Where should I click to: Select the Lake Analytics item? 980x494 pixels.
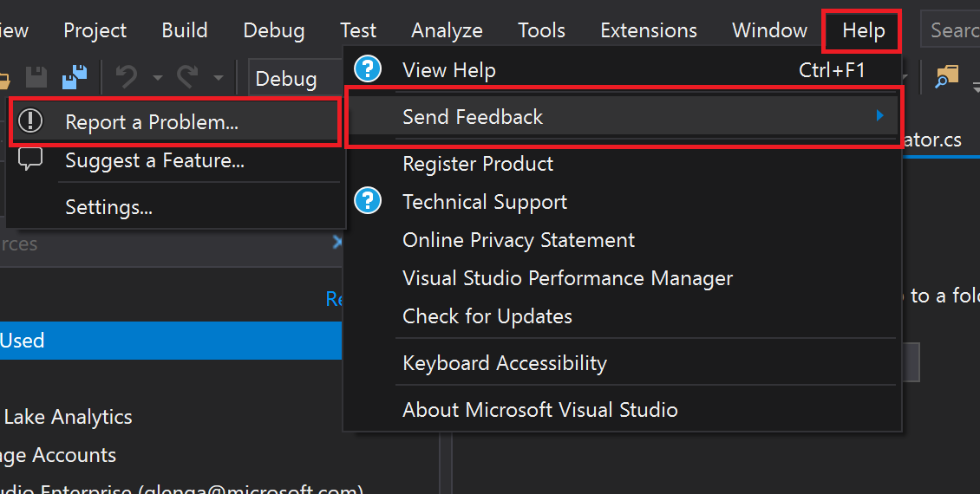[x=68, y=417]
